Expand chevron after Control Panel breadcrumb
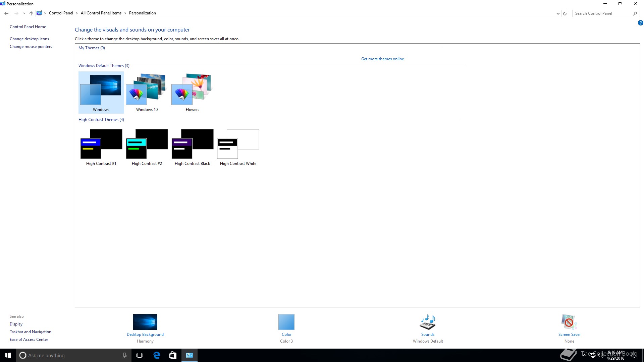The height and width of the screenshot is (362, 644). coord(77,13)
